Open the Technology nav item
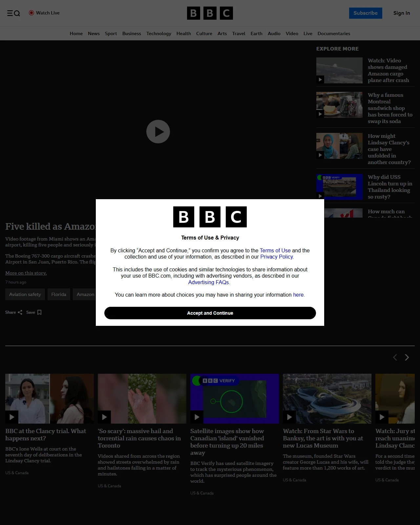 159,33
